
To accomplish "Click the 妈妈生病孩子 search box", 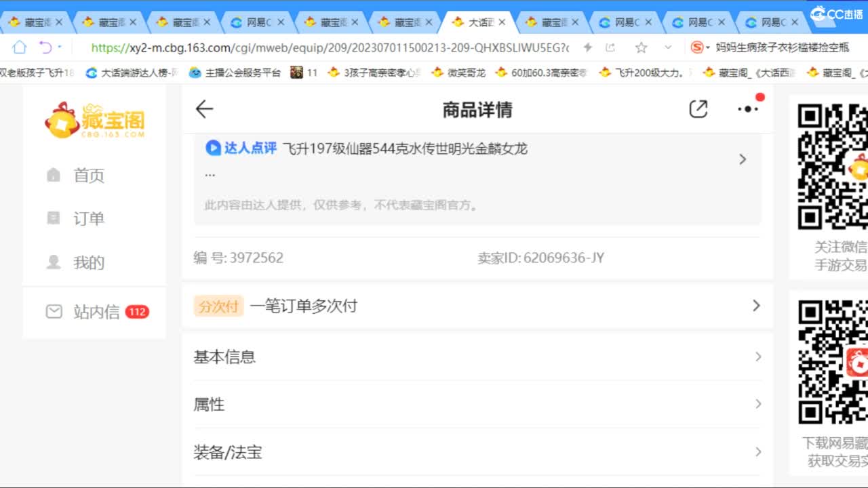I will pyautogui.click(x=781, y=47).
